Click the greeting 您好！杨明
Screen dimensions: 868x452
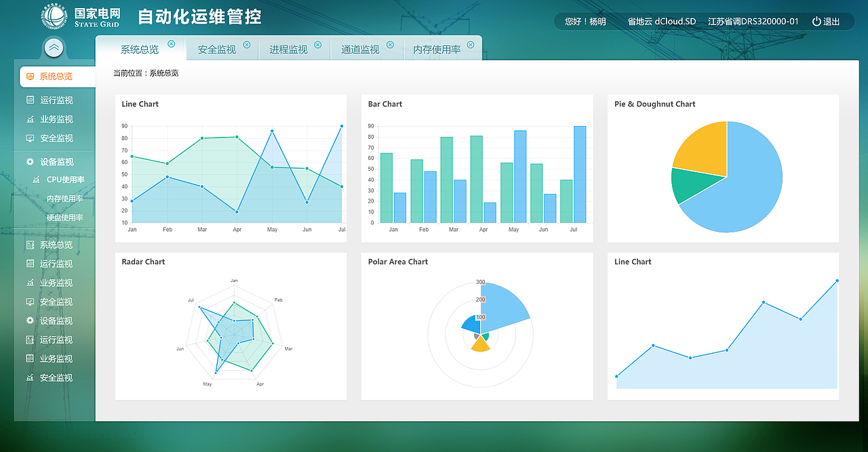click(585, 22)
